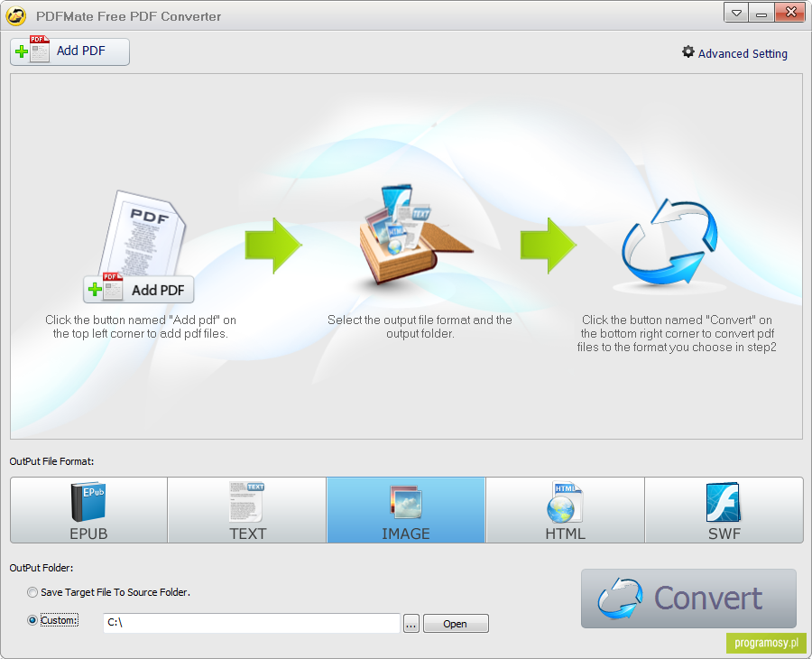Click the OutPut Folder label
Screen dimensions: 812x659
pos(42,568)
